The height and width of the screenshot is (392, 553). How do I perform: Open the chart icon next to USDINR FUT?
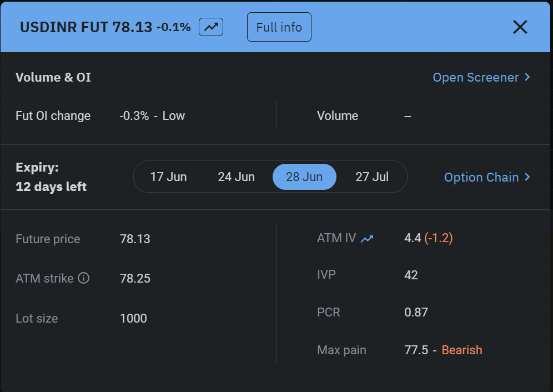[x=211, y=27]
